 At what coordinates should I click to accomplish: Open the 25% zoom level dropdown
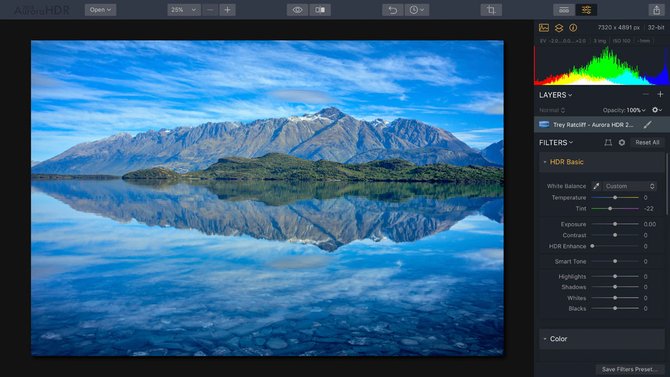tap(184, 10)
